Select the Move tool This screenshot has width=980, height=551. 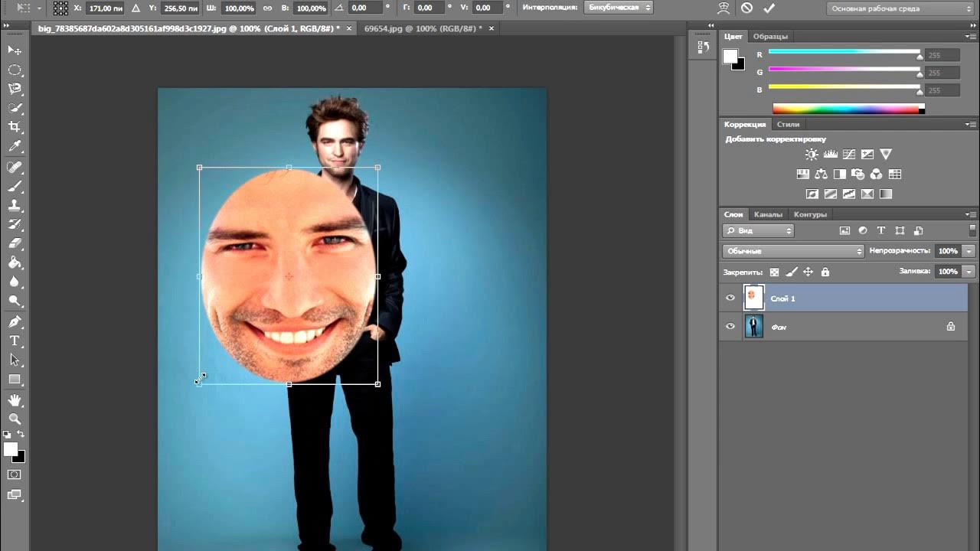point(15,51)
